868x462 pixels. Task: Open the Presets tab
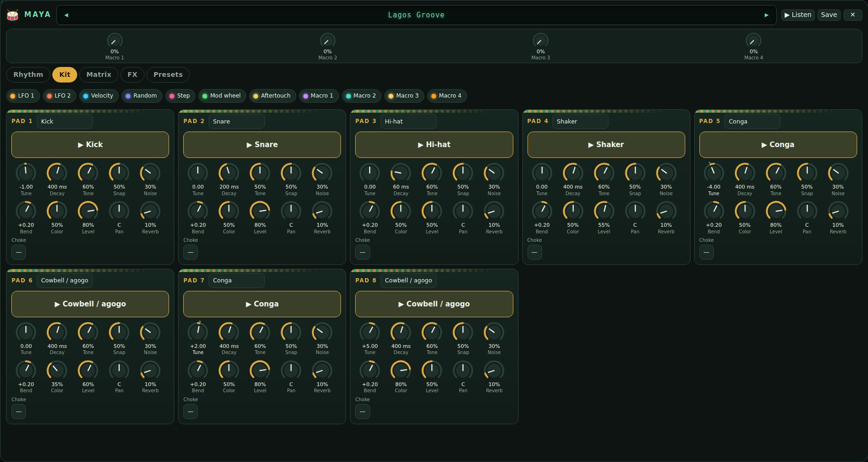(x=168, y=74)
